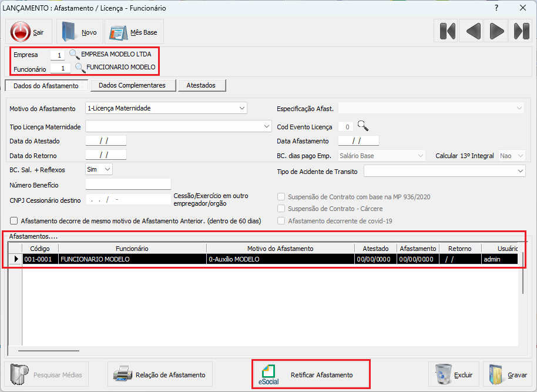537x392 pixels.
Task: Go to the previous record arrow
Action: pos(473,31)
